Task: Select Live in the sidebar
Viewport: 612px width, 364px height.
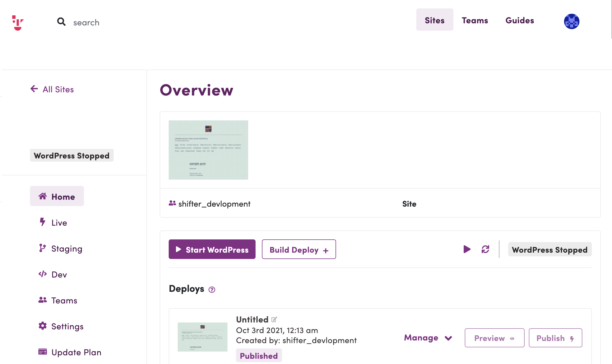Action: pyautogui.click(x=53, y=222)
